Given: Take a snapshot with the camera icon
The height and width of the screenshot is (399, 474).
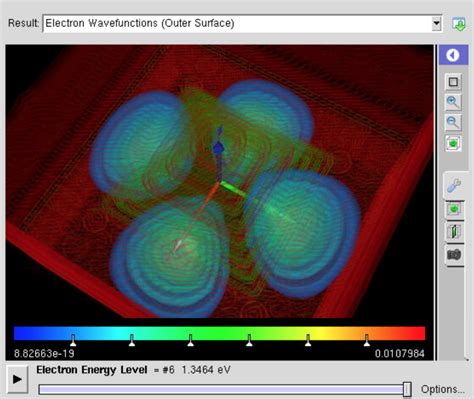Looking at the screenshot, I should pos(454,255).
